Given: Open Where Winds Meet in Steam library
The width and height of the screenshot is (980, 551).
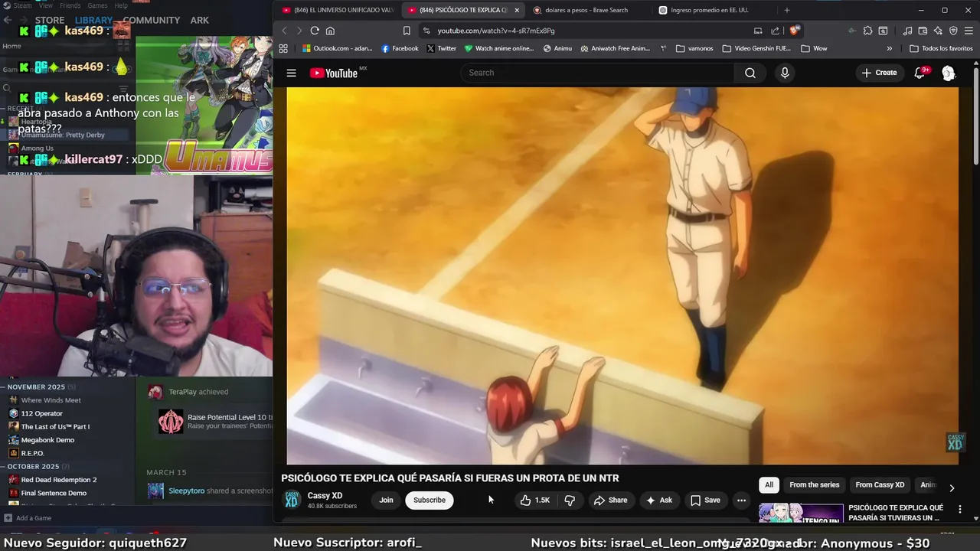Looking at the screenshot, I should pos(51,400).
